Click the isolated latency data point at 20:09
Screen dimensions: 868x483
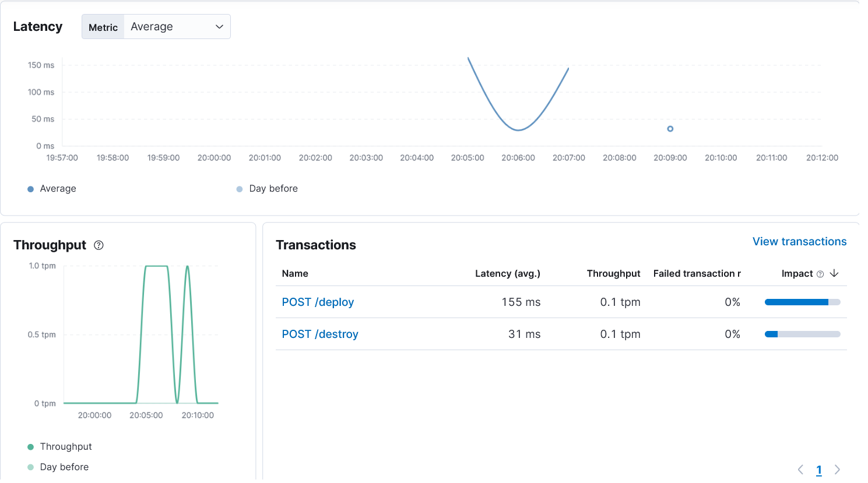click(670, 129)
